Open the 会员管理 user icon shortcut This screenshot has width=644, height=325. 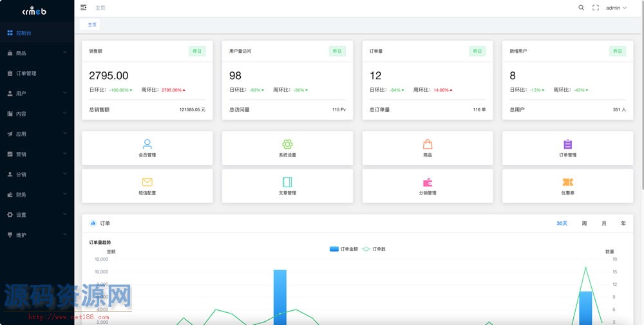147,144
